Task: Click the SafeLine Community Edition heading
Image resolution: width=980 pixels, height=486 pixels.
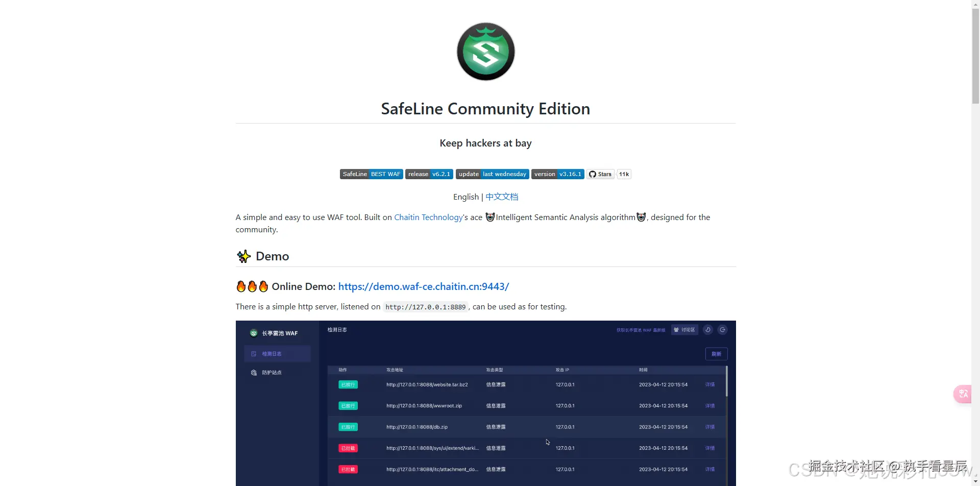Action: pyautogui.click(x=485, y=109)
